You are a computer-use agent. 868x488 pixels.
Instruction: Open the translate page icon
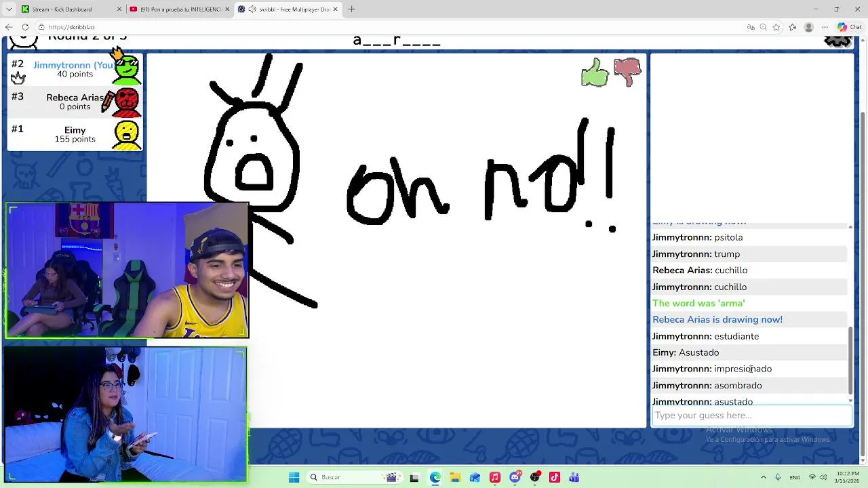(751, 27)
